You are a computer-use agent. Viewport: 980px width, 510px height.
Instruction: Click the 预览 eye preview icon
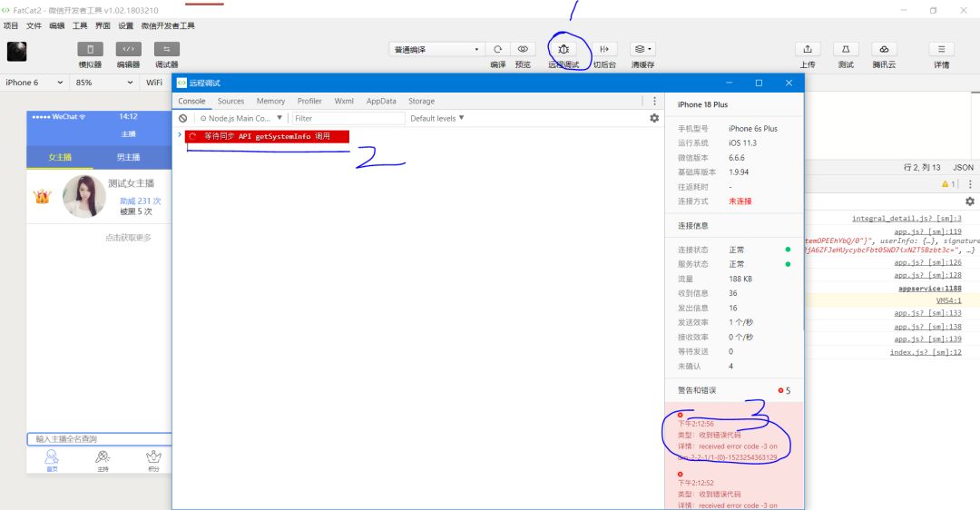523,49
